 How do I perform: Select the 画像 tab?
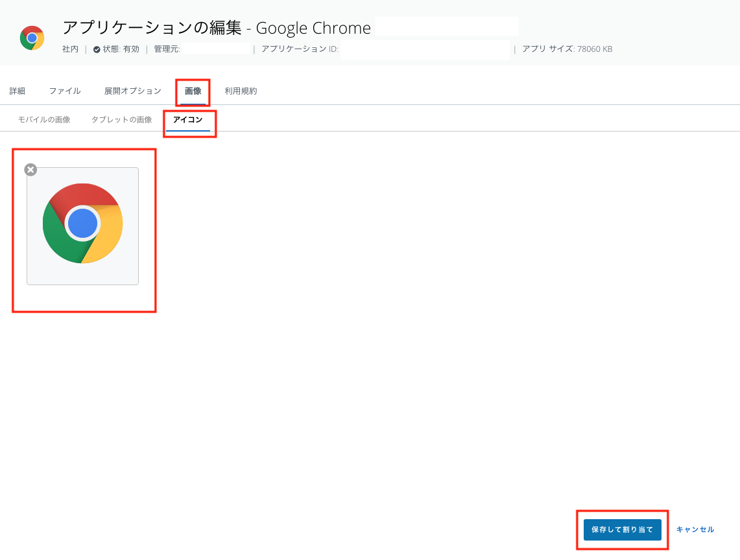tap(193, 91)
